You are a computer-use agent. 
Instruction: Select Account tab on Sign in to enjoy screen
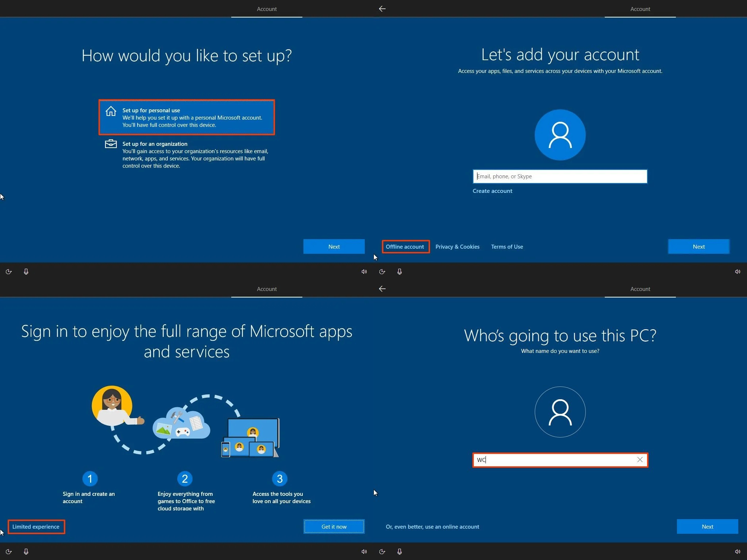267,289
